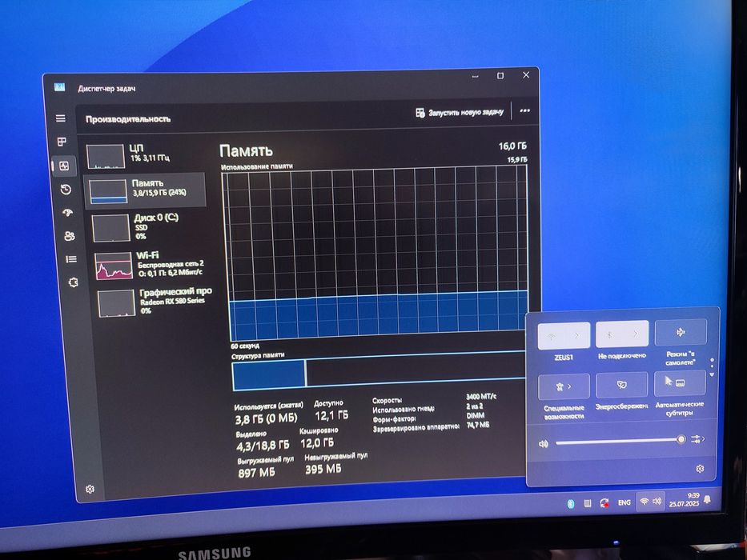The width and height of the screenshot is (747, 560).
Task: Open calendar via clock 9:39 25.07.2025
Action: tap(684, 499)
